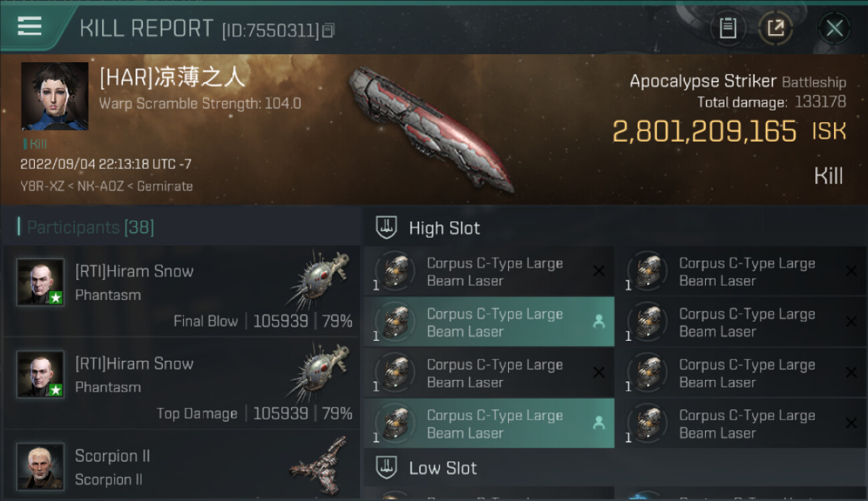
Task: Select top-right Corpus C-Type Large Beam Laser
Action: 741,271
